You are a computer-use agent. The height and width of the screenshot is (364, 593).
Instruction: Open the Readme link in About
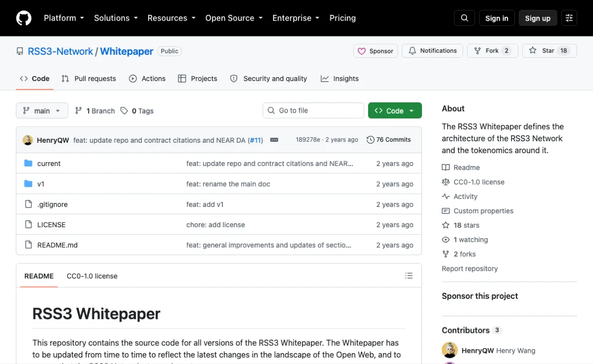(461, 167)
